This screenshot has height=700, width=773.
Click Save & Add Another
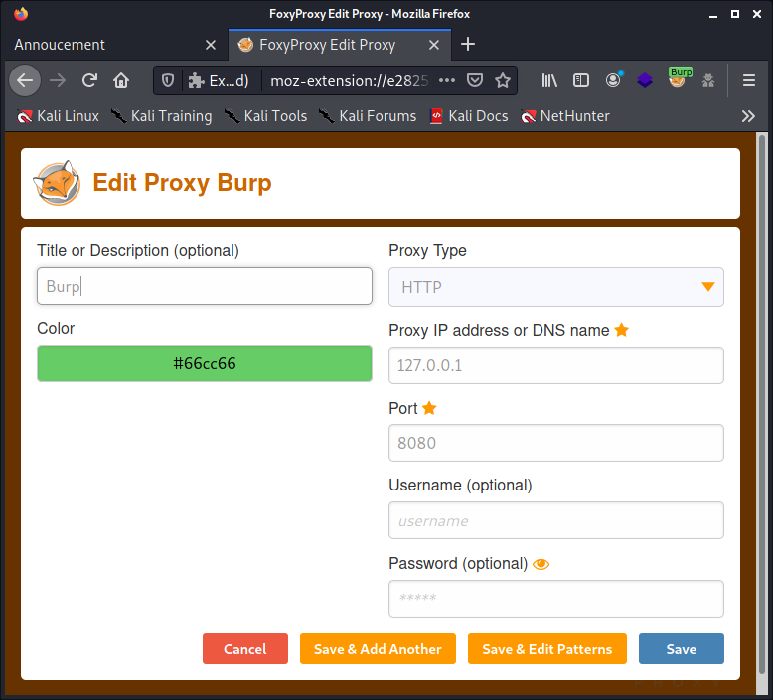[x=378, y=649]
